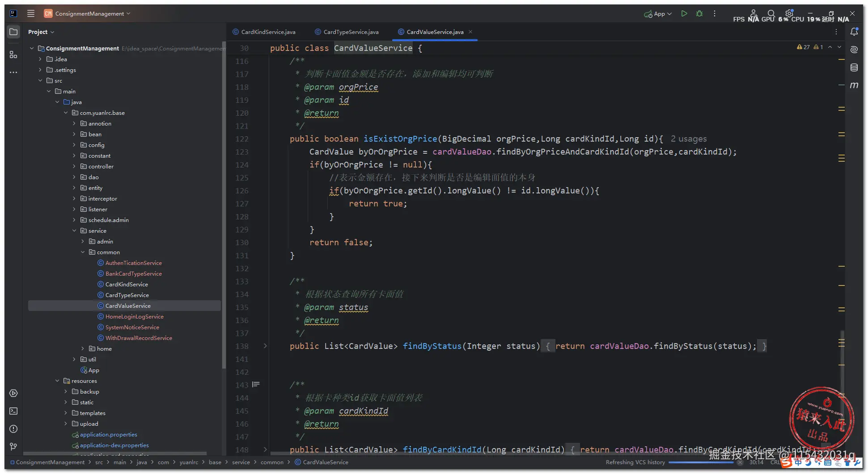Expand the home package
Image resolution: width=868 pixels, height=474 pixels.
(x=83, y=348)
